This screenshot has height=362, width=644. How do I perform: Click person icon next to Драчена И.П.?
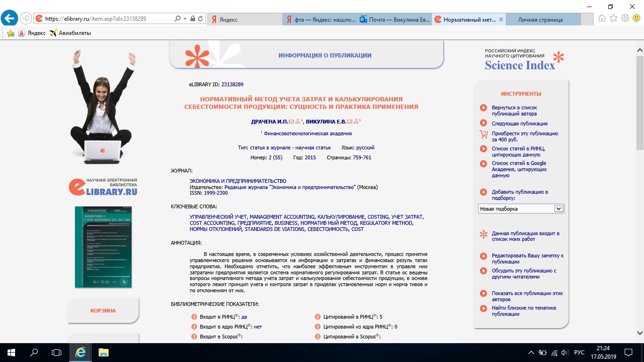[297, 122]
